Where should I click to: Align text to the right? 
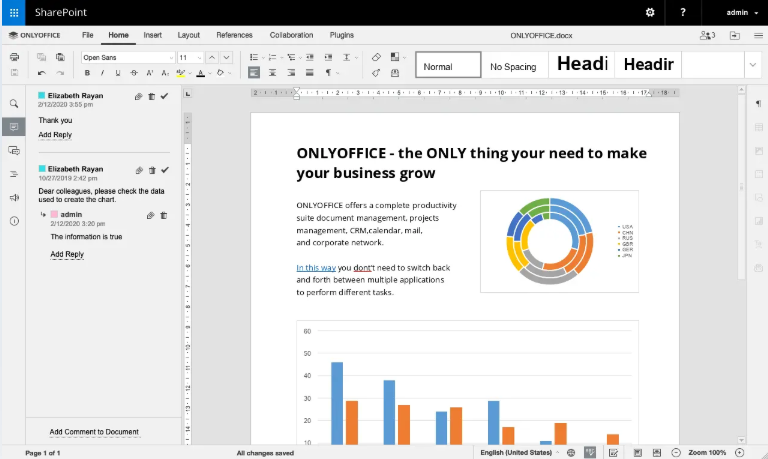(x=291, y=73)
